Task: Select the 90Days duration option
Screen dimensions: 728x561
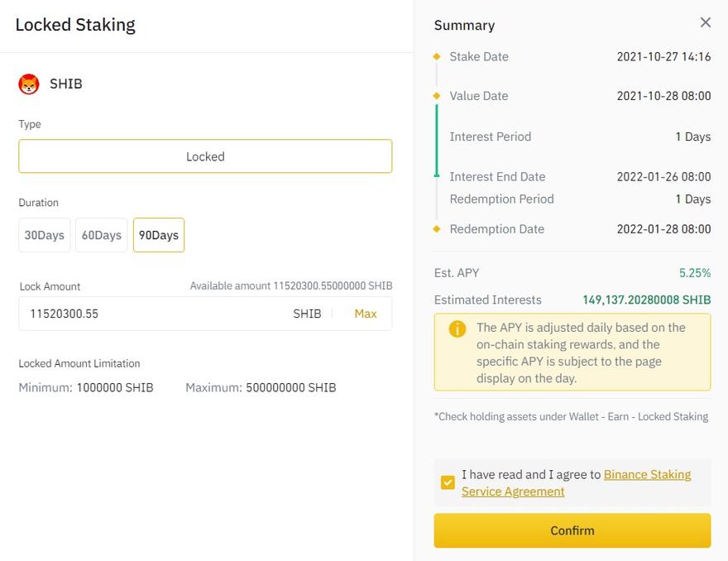Action: click(159, 235)
